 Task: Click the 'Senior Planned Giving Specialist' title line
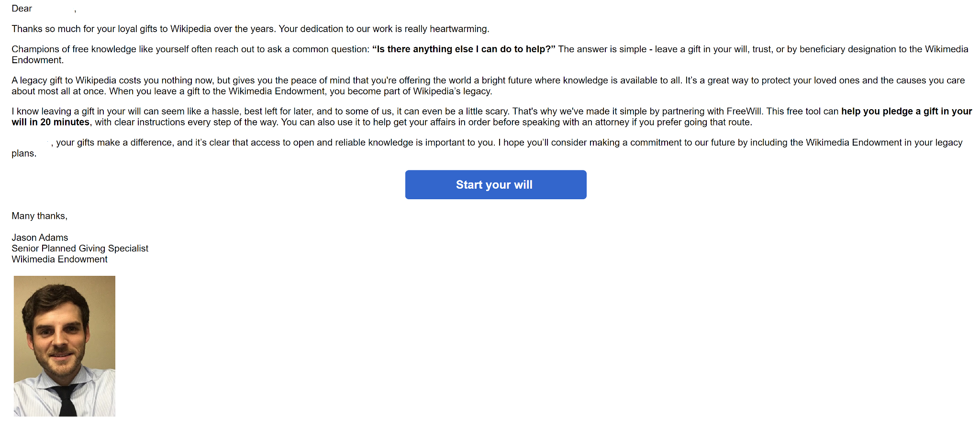[x=80, y=248]
